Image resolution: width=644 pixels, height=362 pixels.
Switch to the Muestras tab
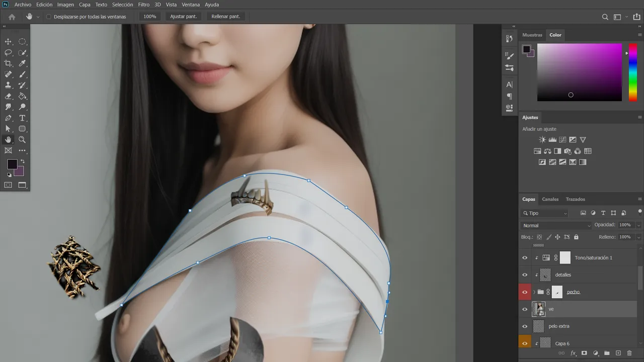click(x=532, y=35)
